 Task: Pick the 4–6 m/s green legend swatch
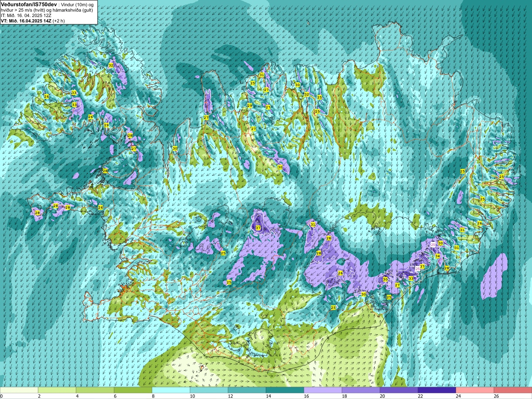[x=95, y=390]
